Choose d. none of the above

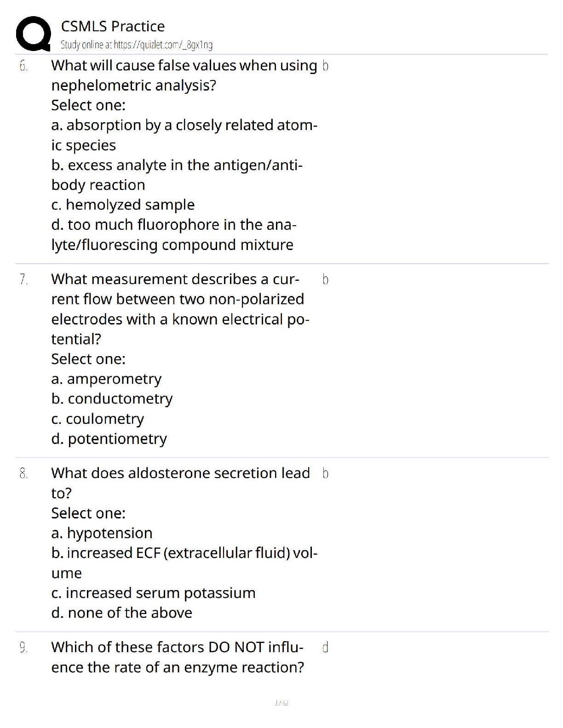[x=121, y=613]
